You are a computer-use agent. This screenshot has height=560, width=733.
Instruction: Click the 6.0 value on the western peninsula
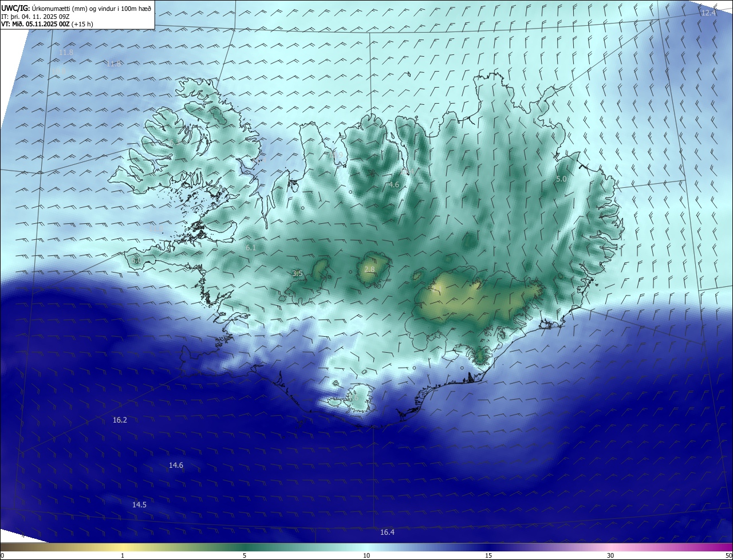136,260
